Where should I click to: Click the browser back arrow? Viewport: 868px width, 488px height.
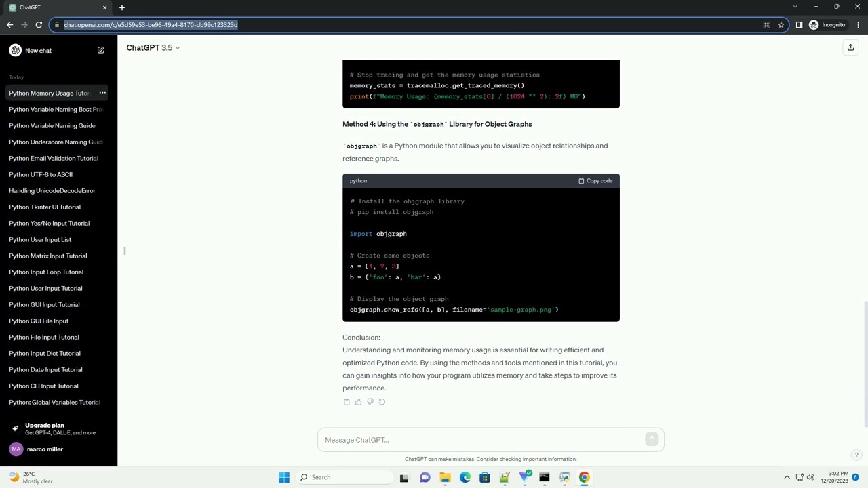pyautogui.click(x=9, y=25)
